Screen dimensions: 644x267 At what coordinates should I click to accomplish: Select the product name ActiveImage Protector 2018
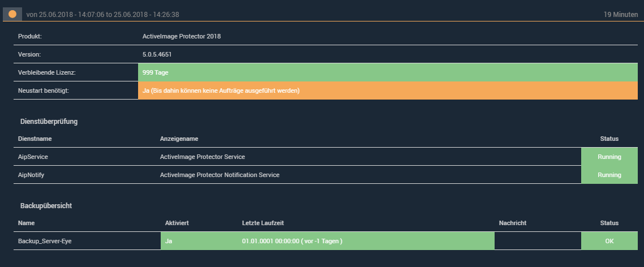[x=182, y=36]
